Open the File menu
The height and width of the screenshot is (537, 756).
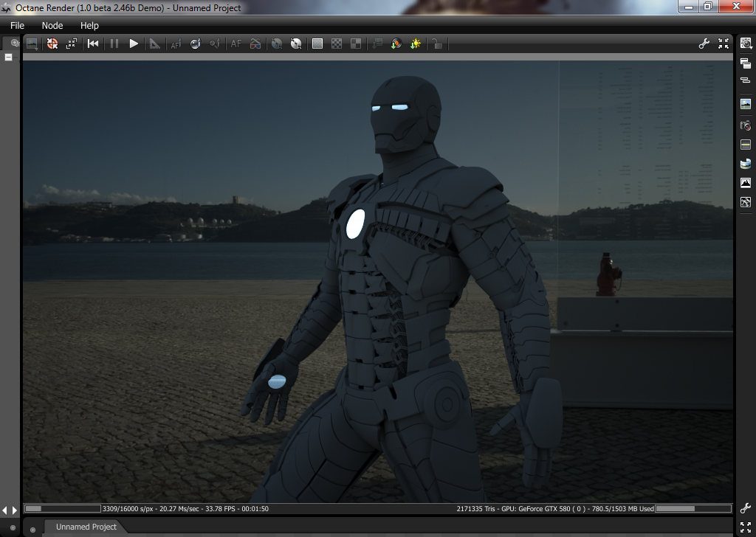17,25
